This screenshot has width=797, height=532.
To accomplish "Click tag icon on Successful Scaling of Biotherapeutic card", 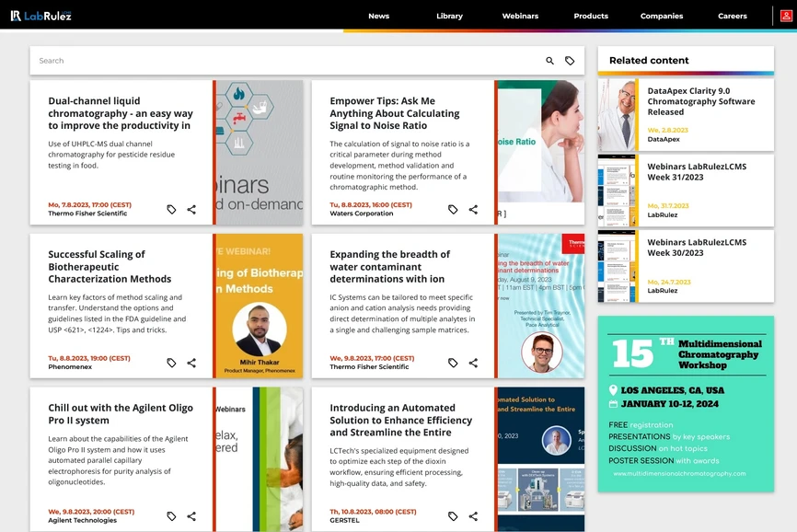I will pyautogui.click(x=171, y=363).
